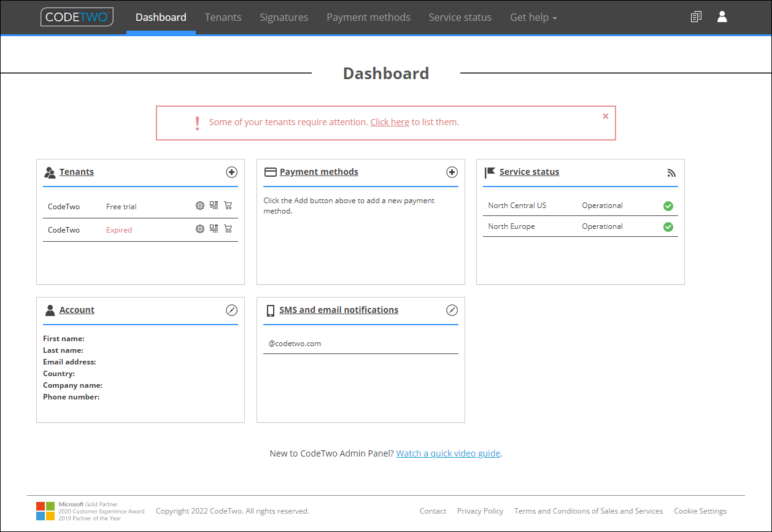
Task: Open the Contact footer link
Action: coord(433,511)
